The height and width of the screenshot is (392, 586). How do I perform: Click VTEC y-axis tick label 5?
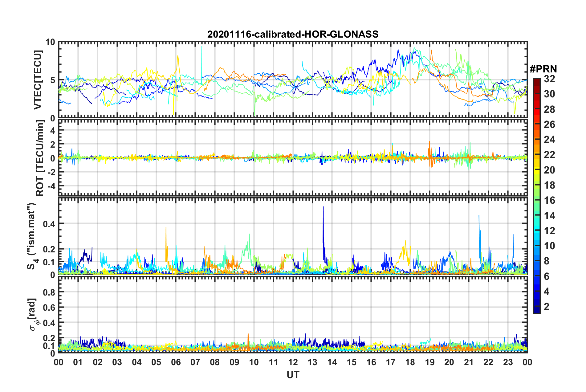53,80
